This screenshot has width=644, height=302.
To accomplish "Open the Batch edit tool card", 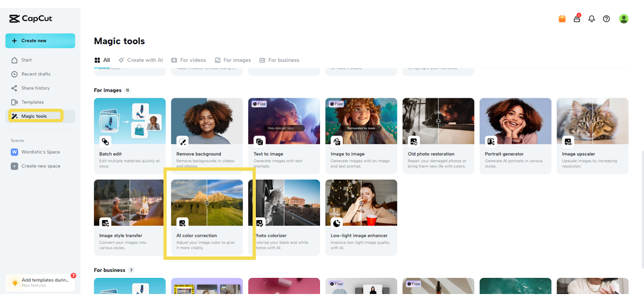I will click(130, 136).
